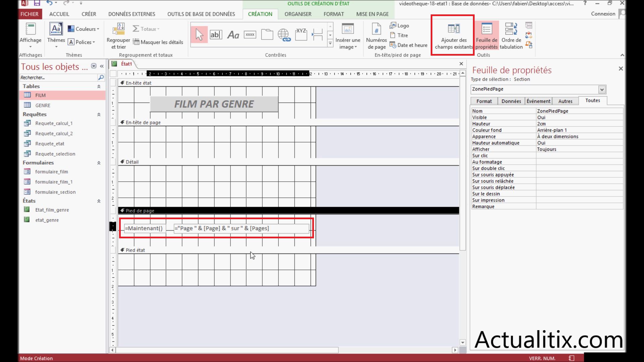This screenshot has width=644, height=362.
Task: Collapse the Formulaires group
Action: pyautogui.click(x=99, y=163)
